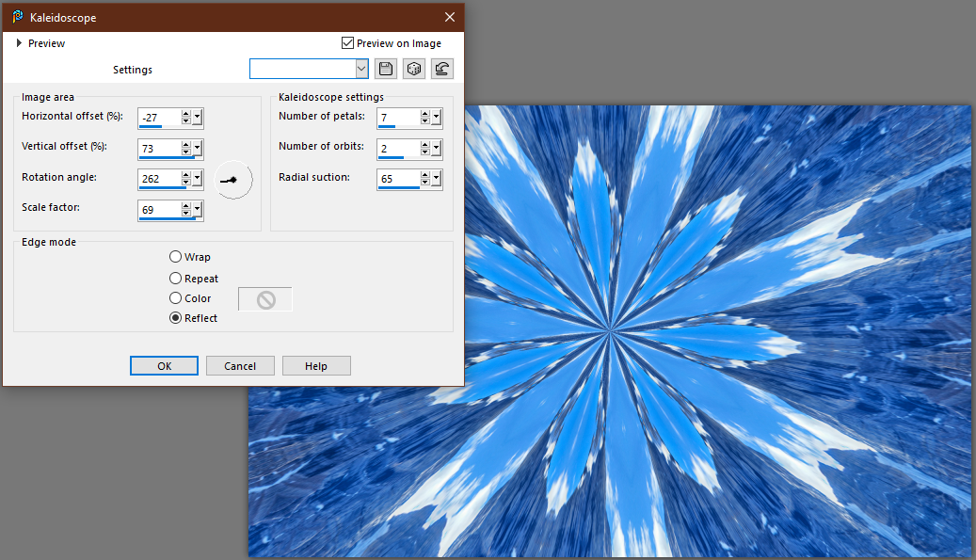Click the Reset to default icon
976x560 pixels.
[442, 69]
